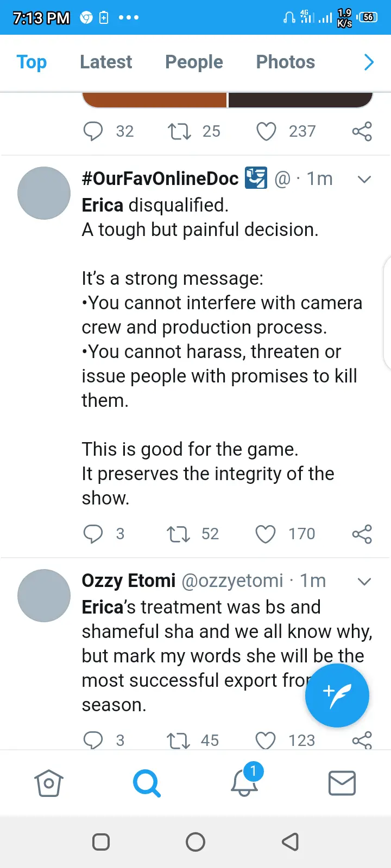The image size is (391, 868).
Task: Tap the Search magnifier in bottom bar
Action: click(x=147, y=783)
